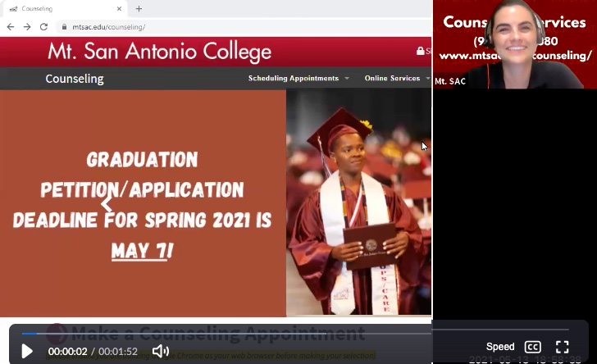The height and width of the screenshot is (364, 597).
Task: Enter fullscreen mode
Action: (562, 347)
